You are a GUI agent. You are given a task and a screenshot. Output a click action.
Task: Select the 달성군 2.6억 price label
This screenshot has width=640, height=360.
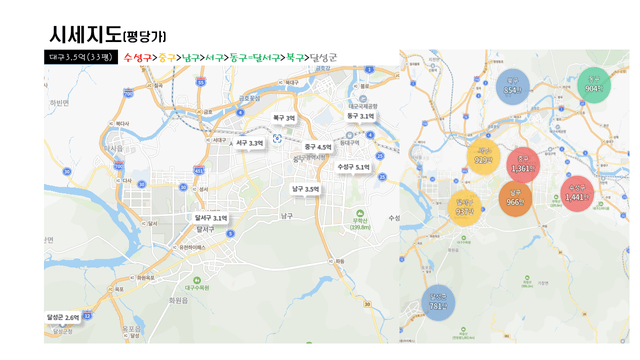point(63,317)
